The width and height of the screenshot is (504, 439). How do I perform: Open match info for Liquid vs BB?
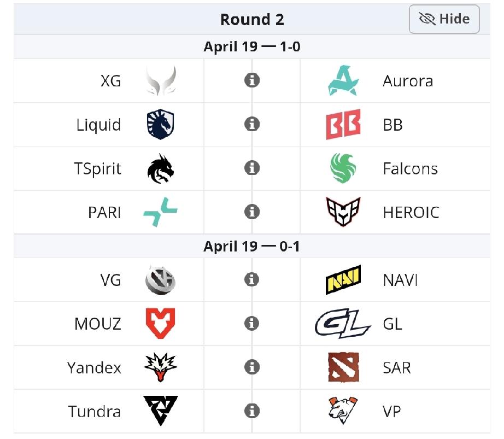click(251, 124)
